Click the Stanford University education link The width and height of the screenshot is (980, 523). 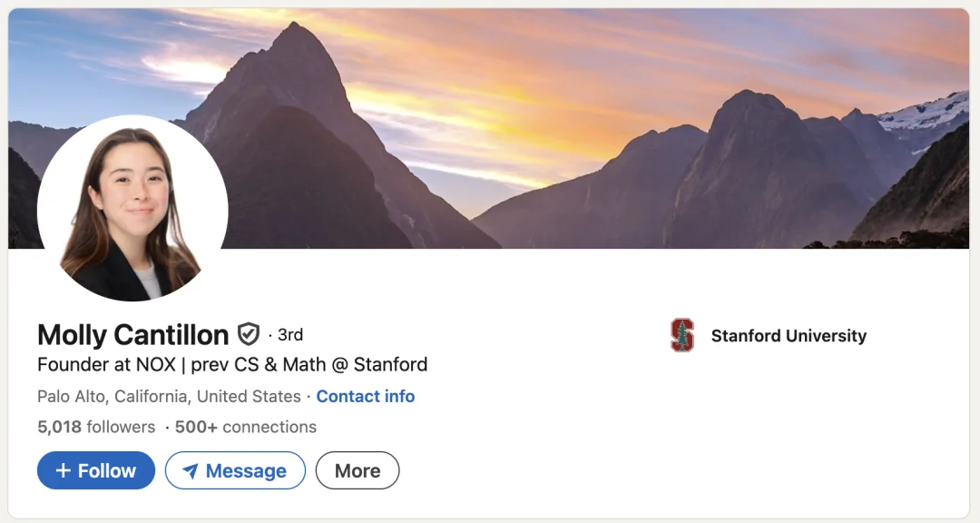(788, 336)
